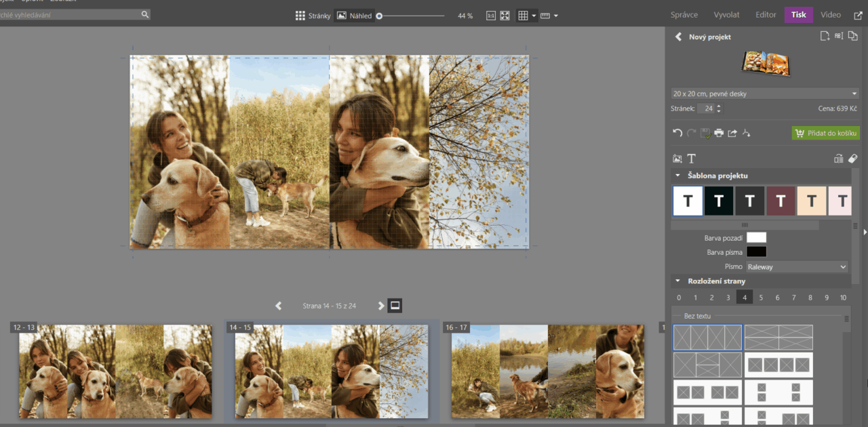Toggle the double-page spread view button

click(x=395, y=306)
